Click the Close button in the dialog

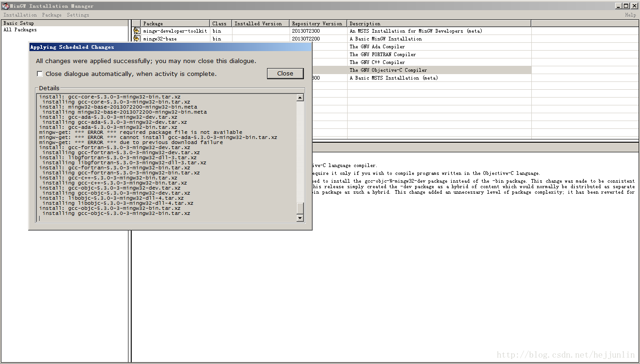click(x=285, y=73)
